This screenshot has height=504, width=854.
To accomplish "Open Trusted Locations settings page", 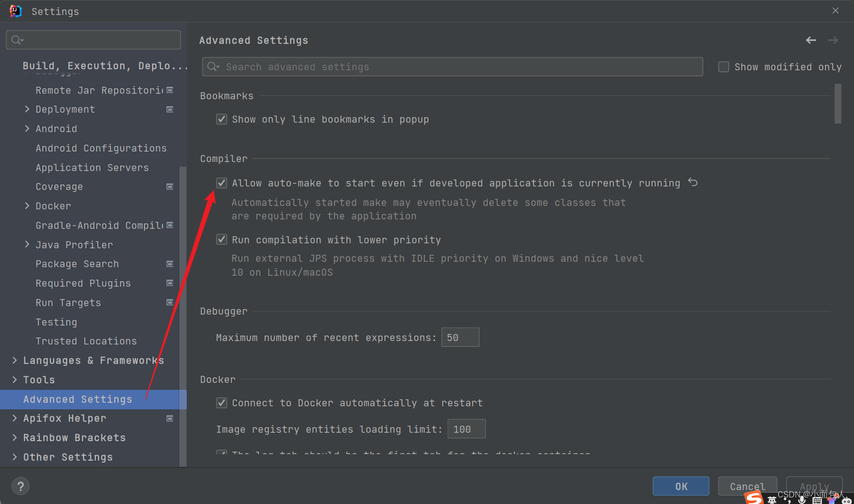I will [x=86, y=341].
